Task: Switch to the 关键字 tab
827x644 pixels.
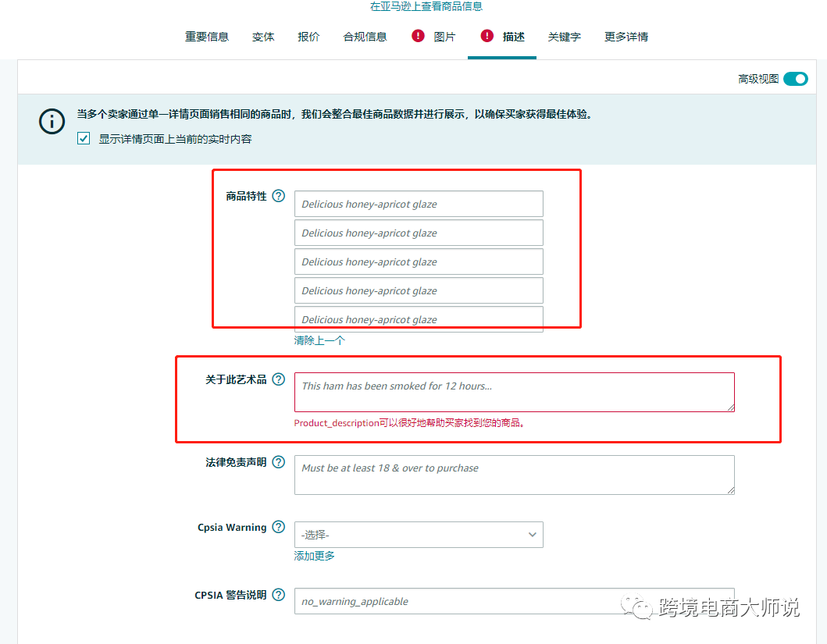Action: 564,36
